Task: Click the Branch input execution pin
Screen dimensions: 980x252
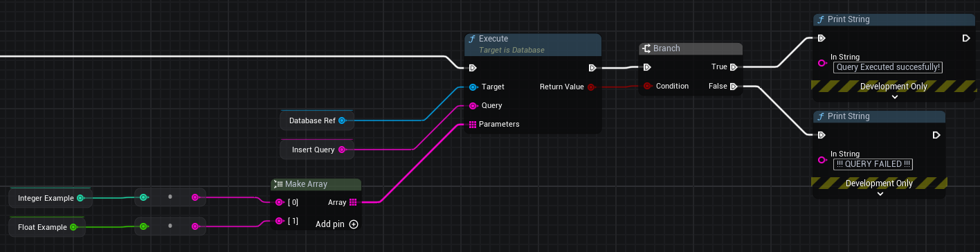Action: (x=646, y=67)
